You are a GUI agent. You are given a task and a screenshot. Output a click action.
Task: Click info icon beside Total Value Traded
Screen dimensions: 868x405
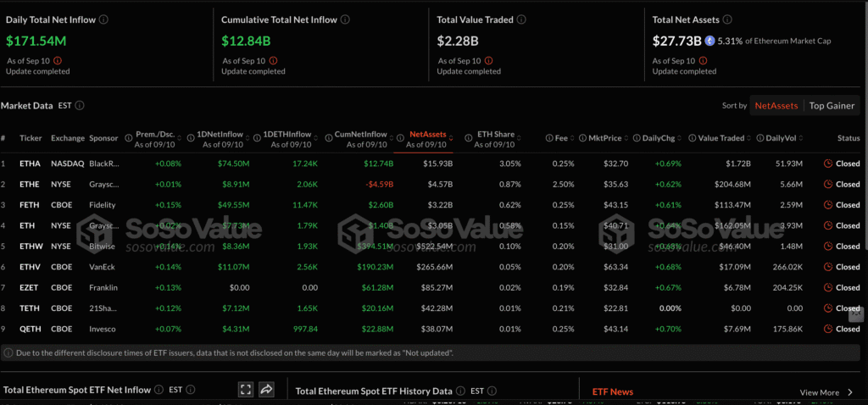[521, 19]
